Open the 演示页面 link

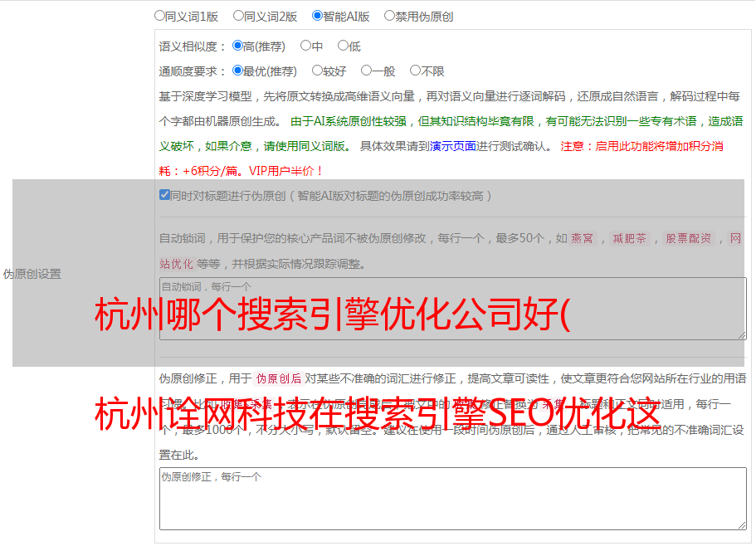(453, 146)
